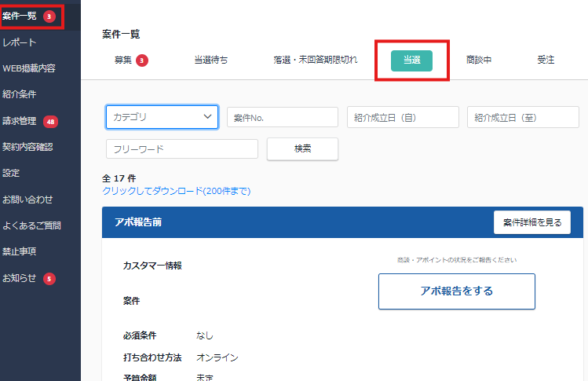Open お知らせ sidebar item
The image size is (588, 381).
20,278
